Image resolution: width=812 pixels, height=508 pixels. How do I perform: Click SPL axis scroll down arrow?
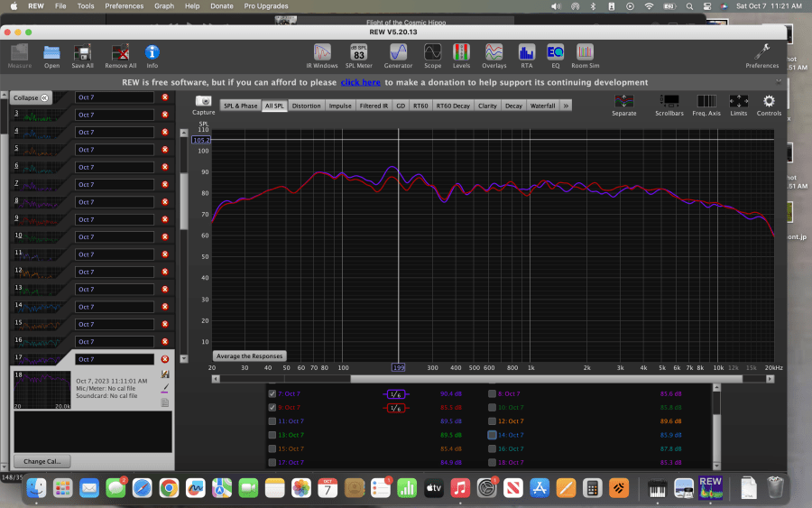[x=184, y=358]
